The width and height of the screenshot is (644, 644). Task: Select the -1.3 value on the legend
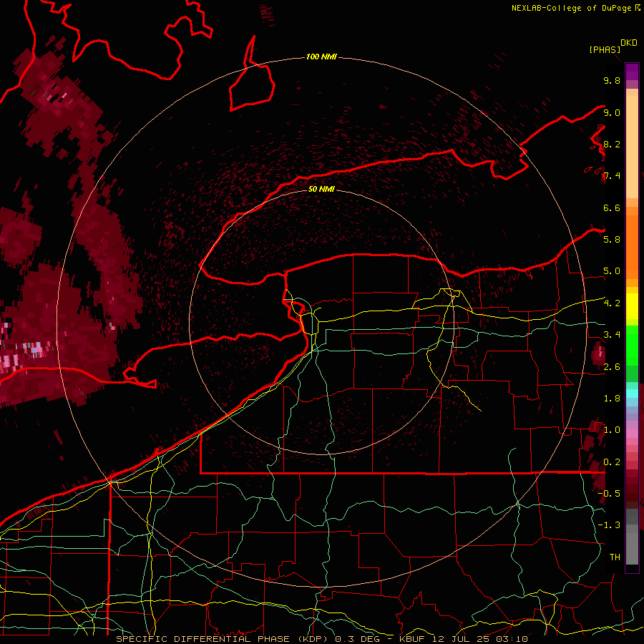[x=609, y=525]
